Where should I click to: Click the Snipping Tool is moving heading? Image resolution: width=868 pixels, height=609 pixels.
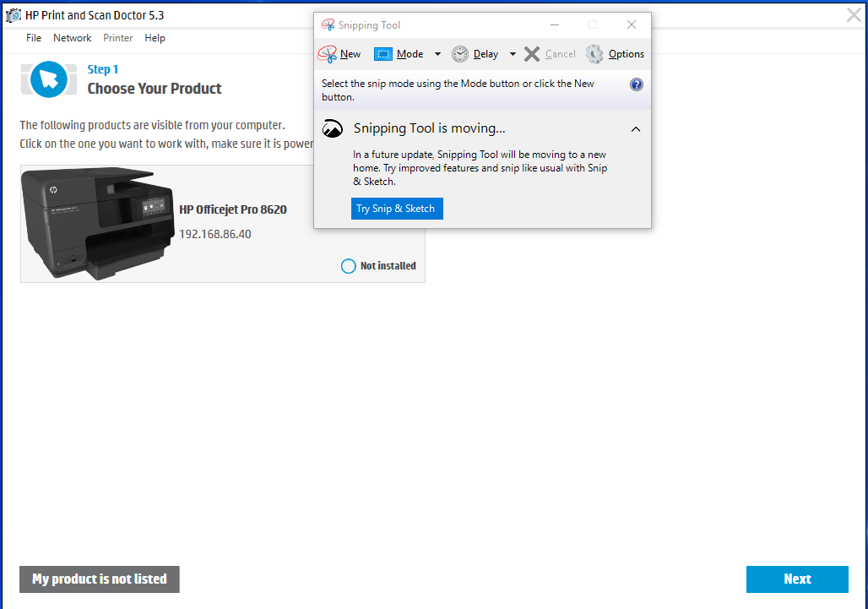coord(430,128)
